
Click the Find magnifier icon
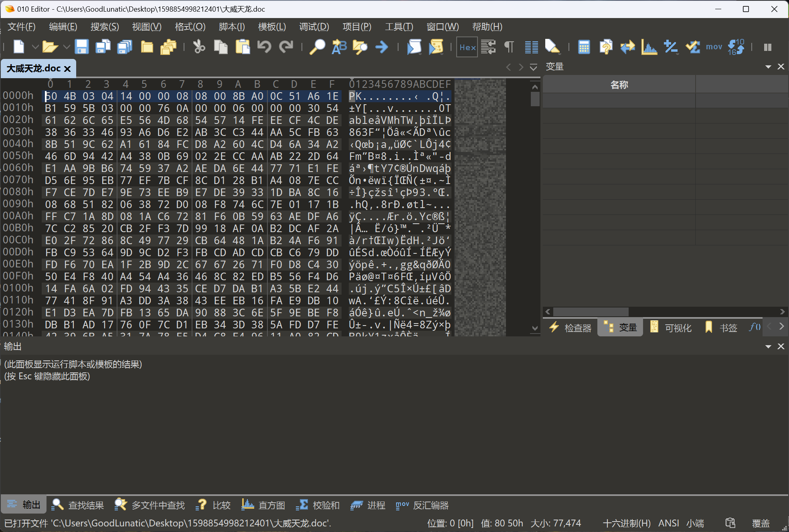click(x=317, y=47)
